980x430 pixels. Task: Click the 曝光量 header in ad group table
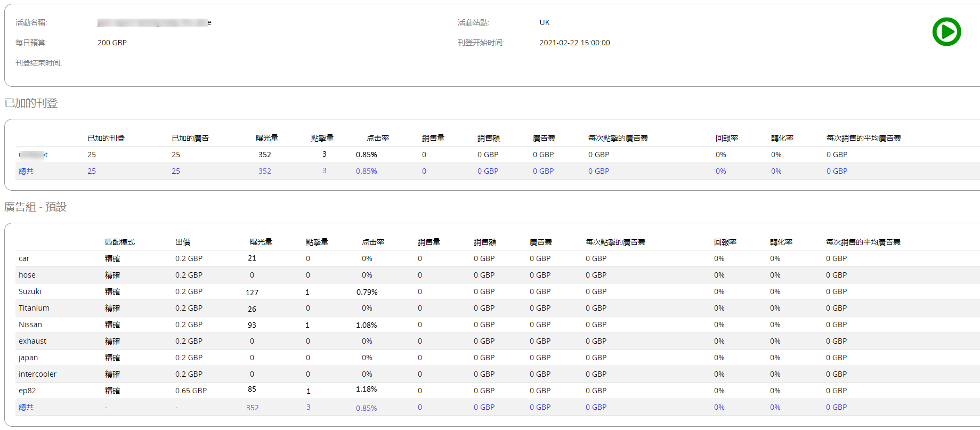pos(261,242)
